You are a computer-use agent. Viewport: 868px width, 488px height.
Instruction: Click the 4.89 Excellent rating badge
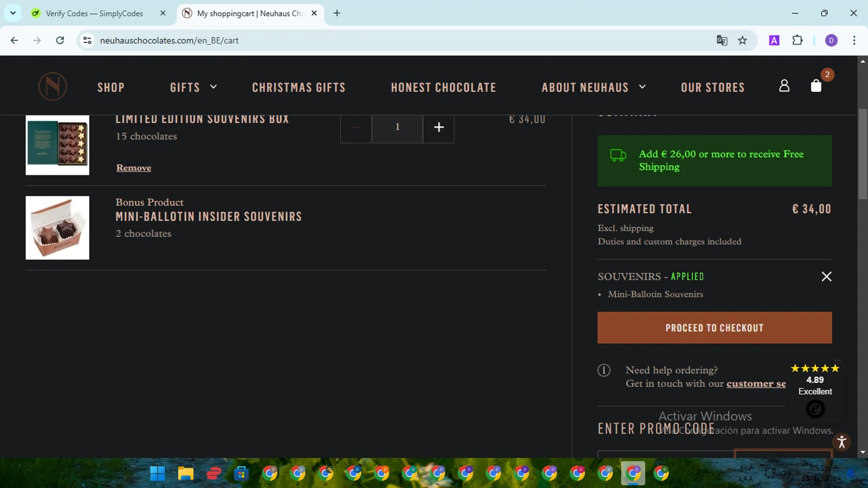[x=815, y=390]
